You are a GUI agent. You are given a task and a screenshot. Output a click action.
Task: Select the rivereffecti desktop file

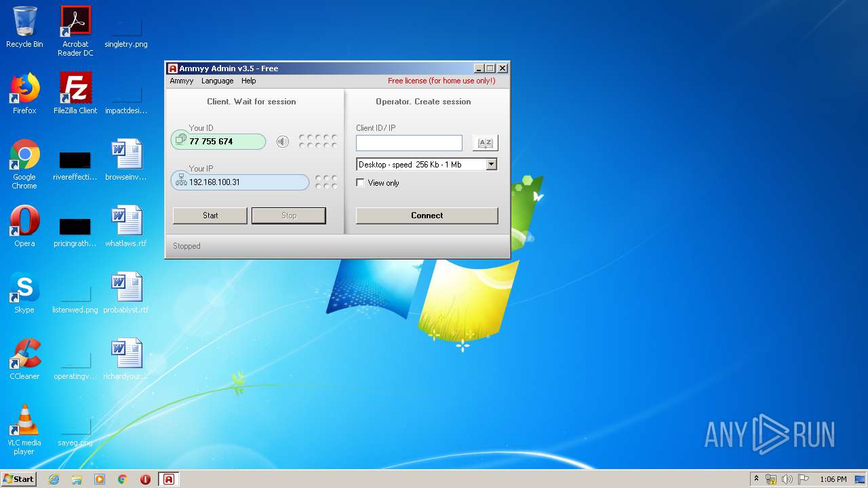click(x=75, y=166)
